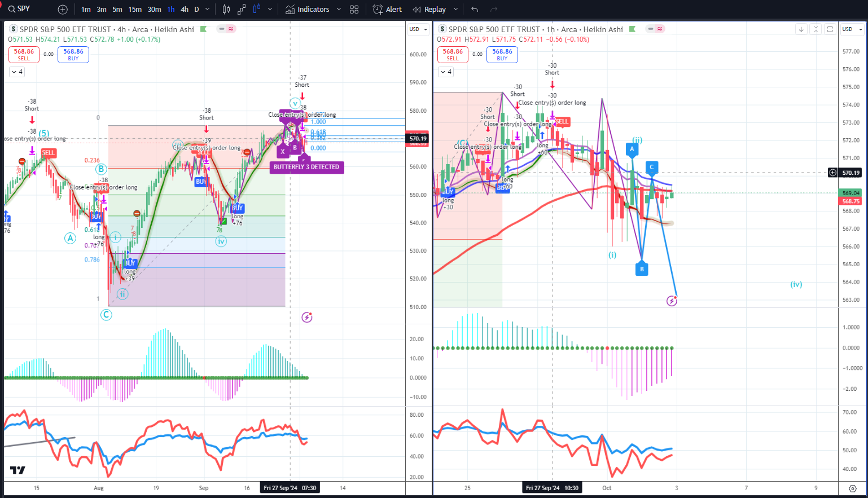The height and width of the screenshot is (498, 868).
Task: Click the lightning icon on the 4h chart
Action: (x=306, y=317)
